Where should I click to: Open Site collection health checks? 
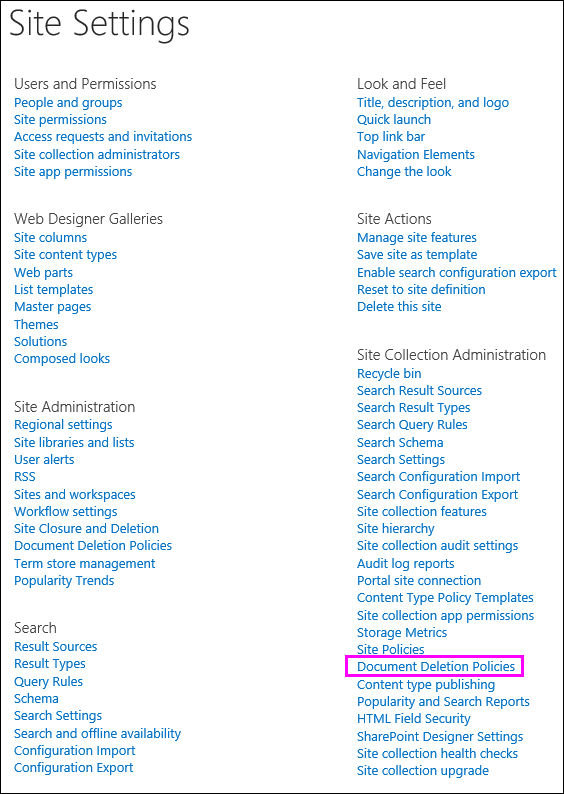coord(437,754)
